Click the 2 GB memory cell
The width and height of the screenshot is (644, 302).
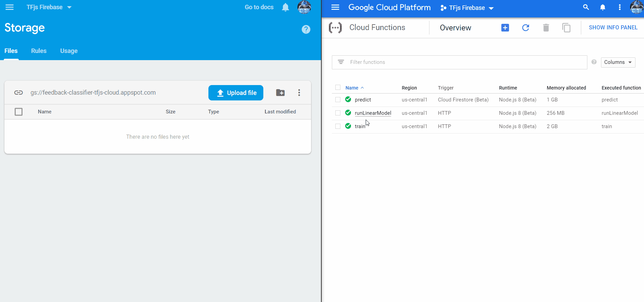click(x=552, y=126)
